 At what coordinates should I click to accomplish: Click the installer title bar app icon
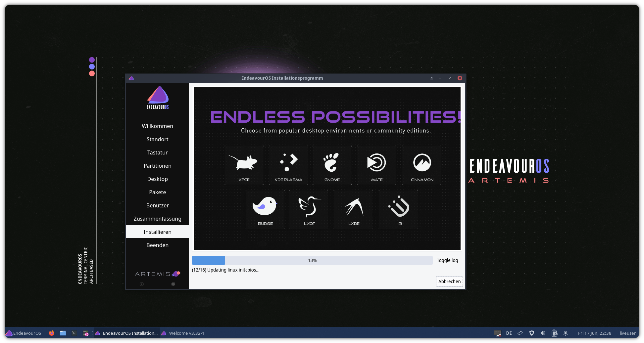coord(131,78)
